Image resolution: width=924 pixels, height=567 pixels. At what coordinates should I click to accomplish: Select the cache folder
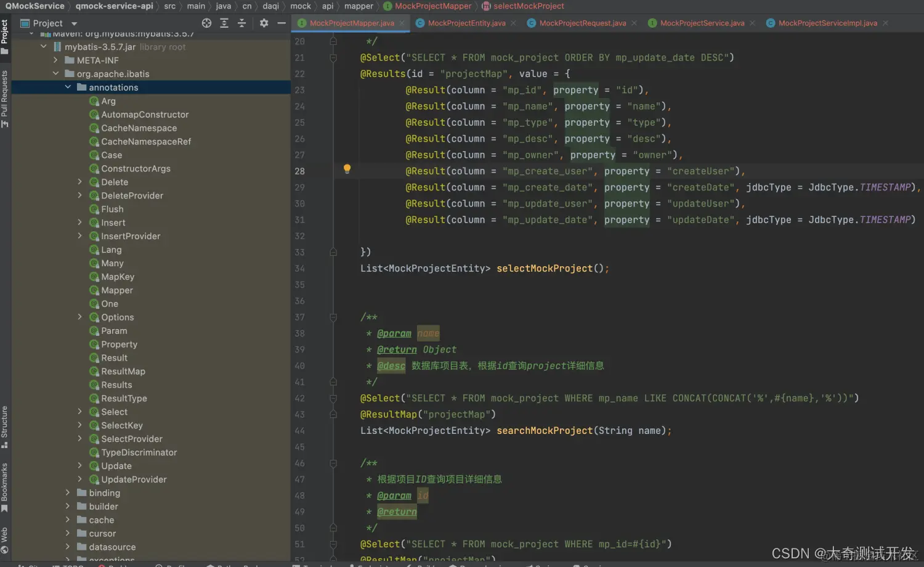[x=101, y=520]
